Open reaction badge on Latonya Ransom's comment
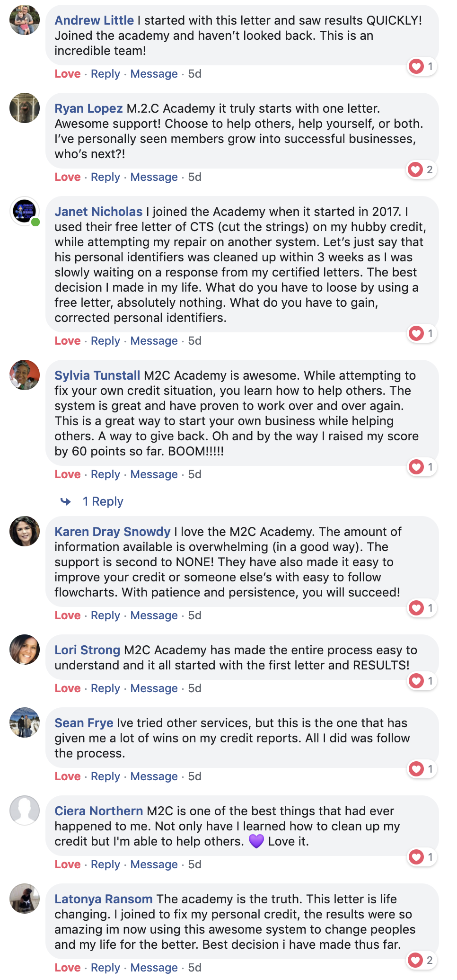The height and width of the screenshot is (980, 457). 421,960
